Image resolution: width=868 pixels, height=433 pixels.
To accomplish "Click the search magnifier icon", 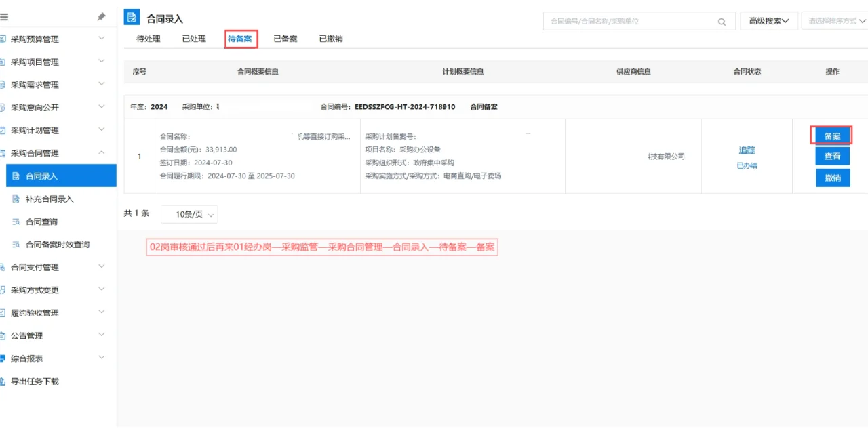I will [722, 22].
